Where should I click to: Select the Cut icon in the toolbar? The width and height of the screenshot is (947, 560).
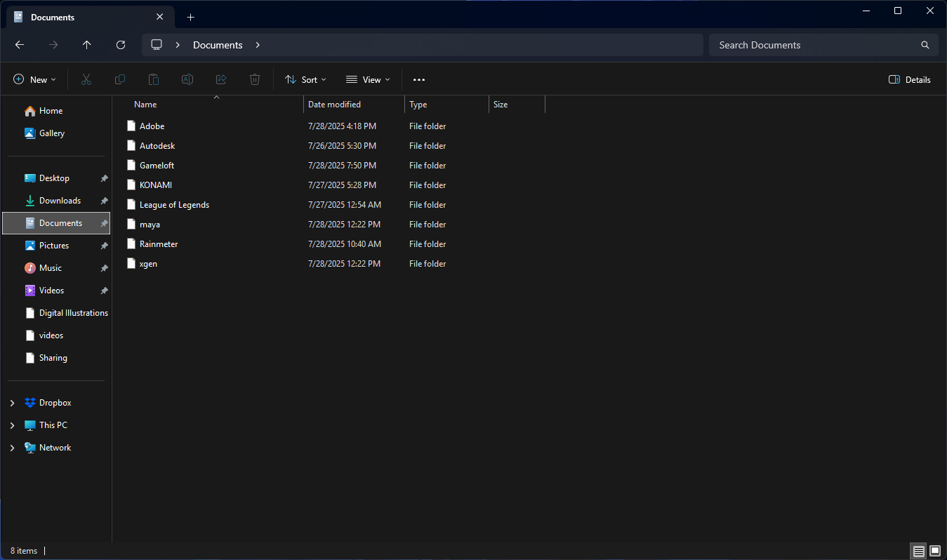click(x=86, y=79)
